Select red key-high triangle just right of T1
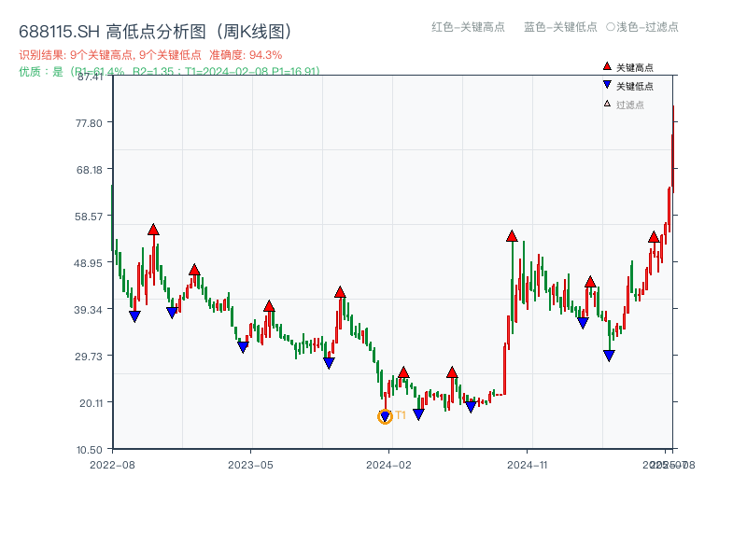Screen dimensions: 747x560 tap(403, 372)
